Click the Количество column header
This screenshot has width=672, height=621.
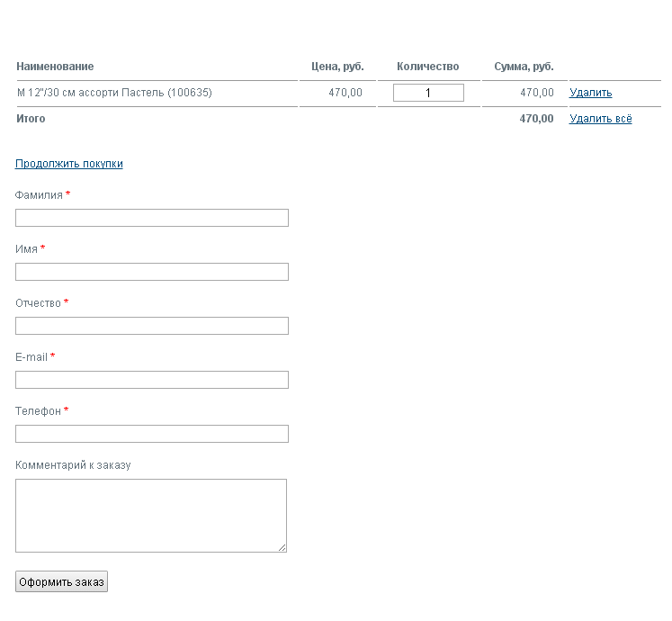tap(427, 67)
